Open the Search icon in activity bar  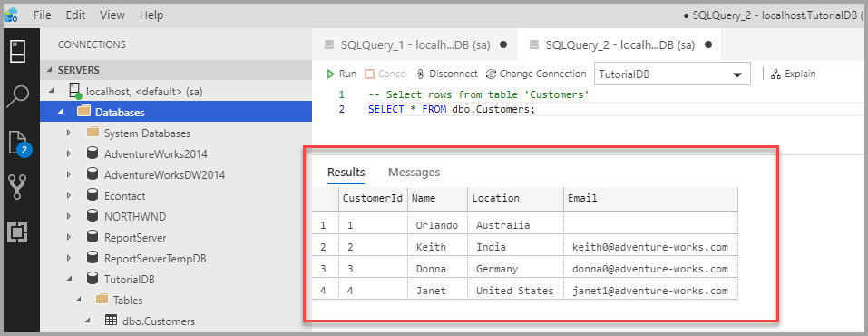coord(19,96)
